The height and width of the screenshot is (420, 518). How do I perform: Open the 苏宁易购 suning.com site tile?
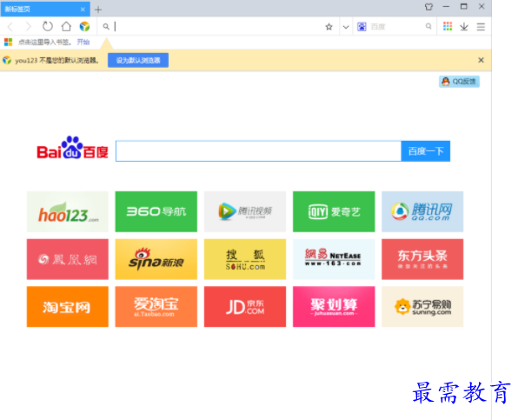pyautogui.click(x=422, y=307)
